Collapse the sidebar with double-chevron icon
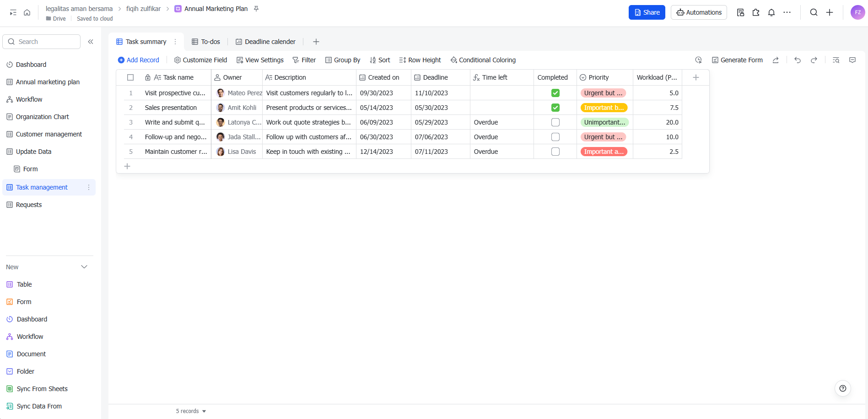 [x=91, y=42]
